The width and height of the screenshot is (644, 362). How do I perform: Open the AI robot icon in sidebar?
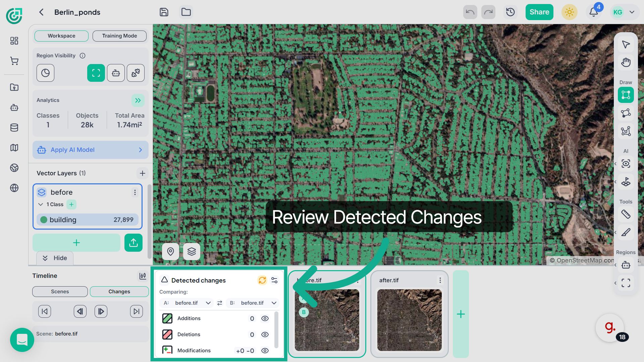click(14, 108)
